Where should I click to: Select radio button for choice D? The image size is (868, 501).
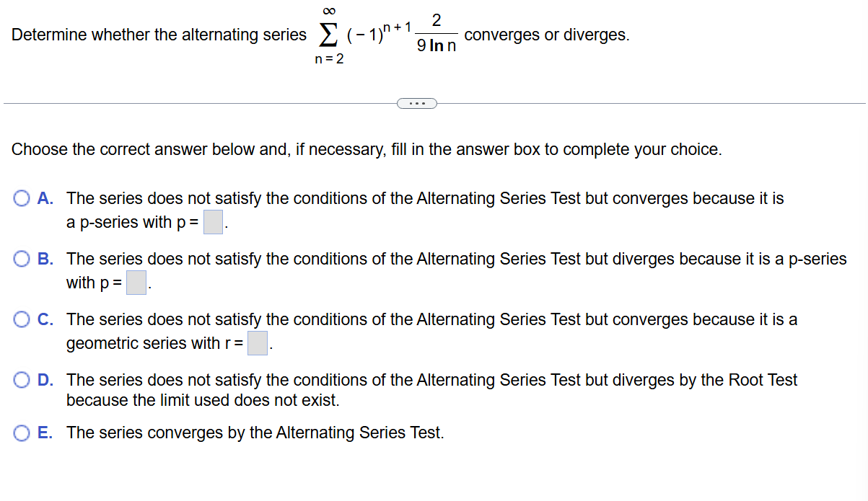[22, 380]
